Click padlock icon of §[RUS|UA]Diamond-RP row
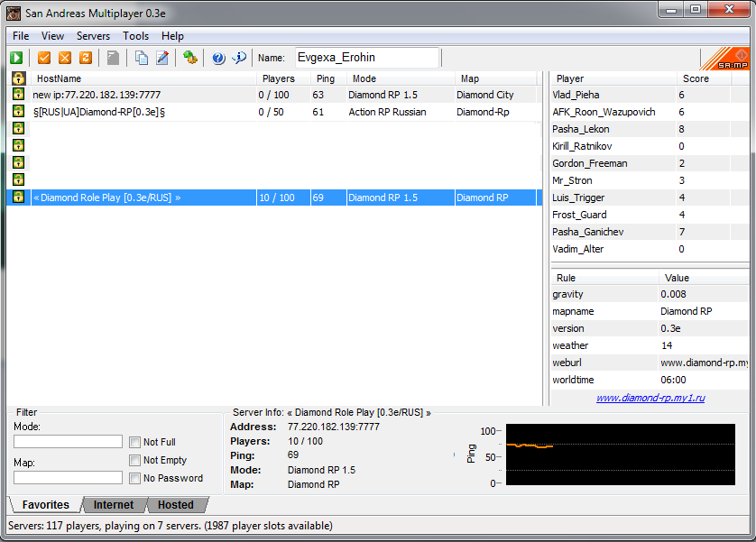This screenshot has height=542, width=756. 18,111
